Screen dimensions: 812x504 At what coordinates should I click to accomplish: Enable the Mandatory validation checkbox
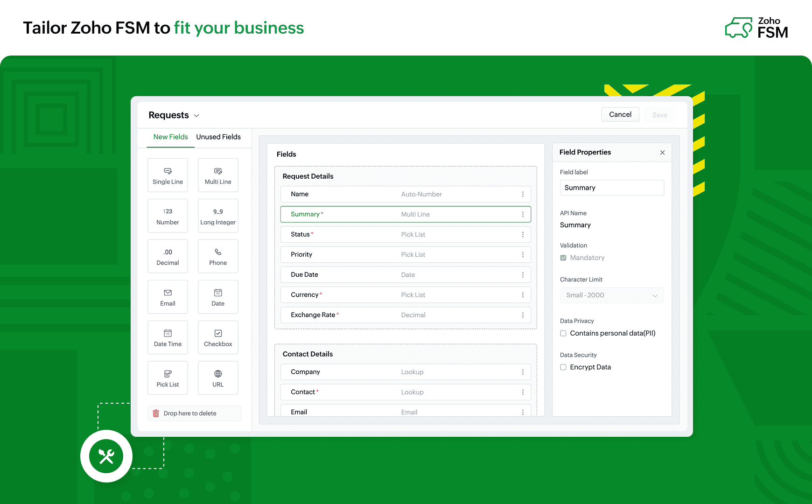pyautogui.click(x=563, y=258)
